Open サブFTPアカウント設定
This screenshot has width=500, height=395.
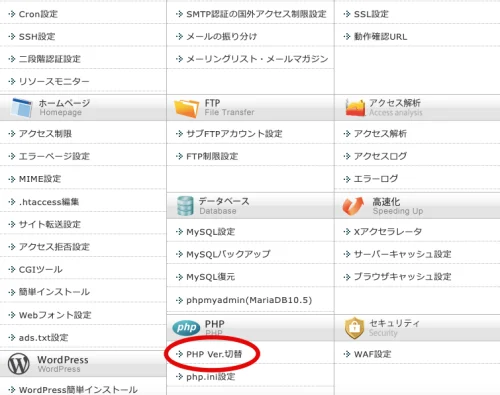[234, 134]
